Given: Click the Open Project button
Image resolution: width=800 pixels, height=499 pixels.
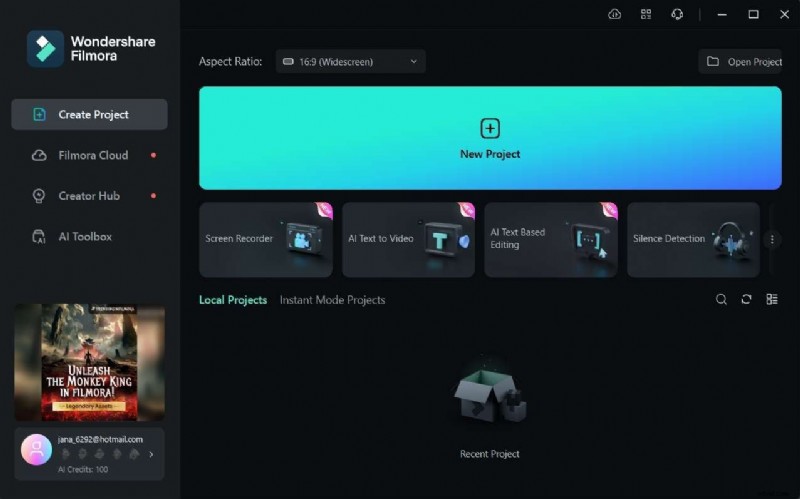Looking at the screenshot, I should [x=741, y=62].
